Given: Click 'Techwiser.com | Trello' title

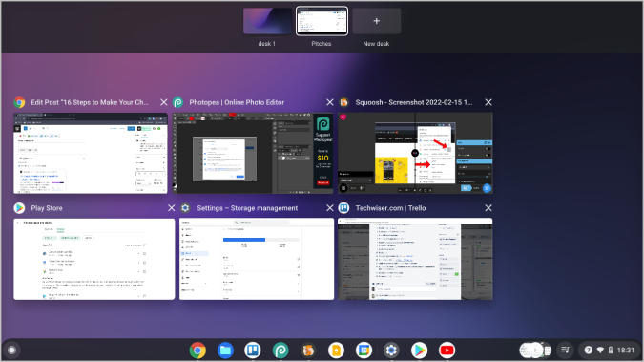Looking at the screenshot, I should tap(390, 208).
